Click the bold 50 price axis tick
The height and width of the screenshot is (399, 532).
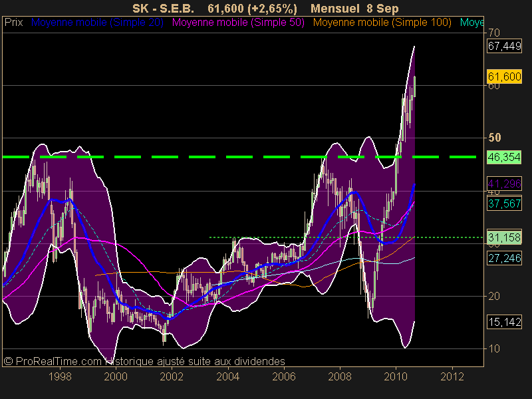[x=494, y=138]
